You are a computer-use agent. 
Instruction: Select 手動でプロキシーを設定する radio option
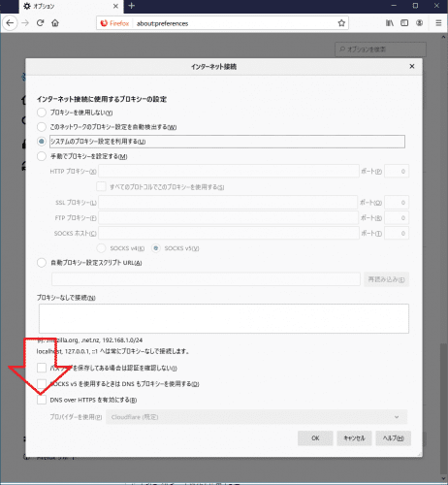(42, 156)
